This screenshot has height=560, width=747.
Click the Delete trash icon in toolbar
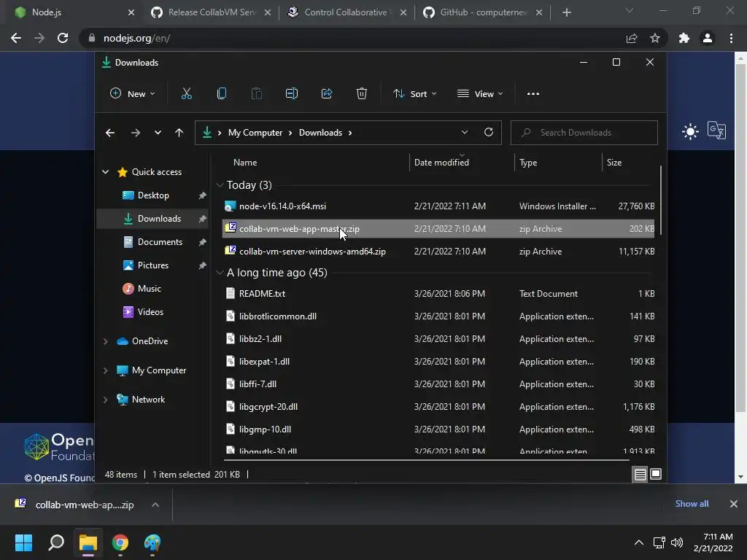(362, 94)
